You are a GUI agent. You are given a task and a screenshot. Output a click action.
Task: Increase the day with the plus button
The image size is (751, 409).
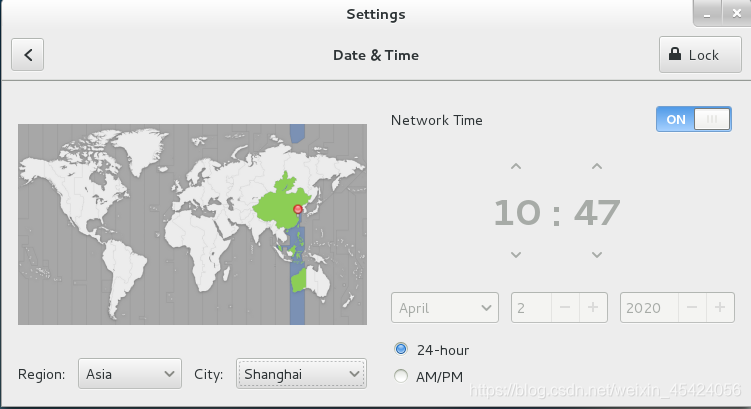tap(593, 307)
